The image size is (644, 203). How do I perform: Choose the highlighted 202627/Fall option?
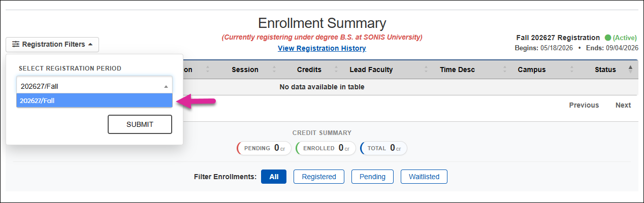coord(94,101)
